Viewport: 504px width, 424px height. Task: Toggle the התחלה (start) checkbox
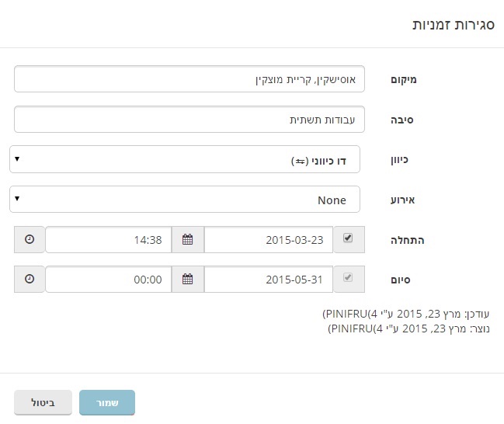(x=348, y=239)
